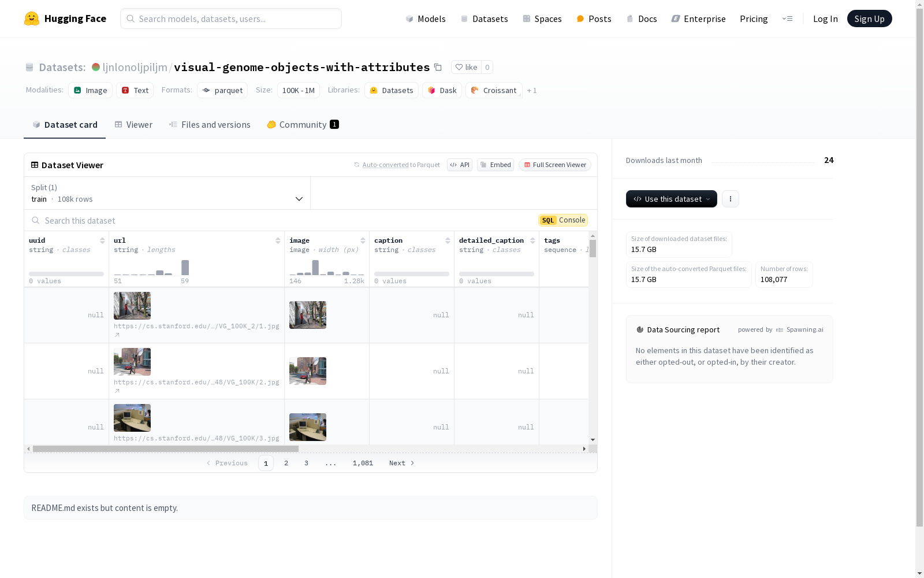Open the Embed button

(x=495, y=165)
